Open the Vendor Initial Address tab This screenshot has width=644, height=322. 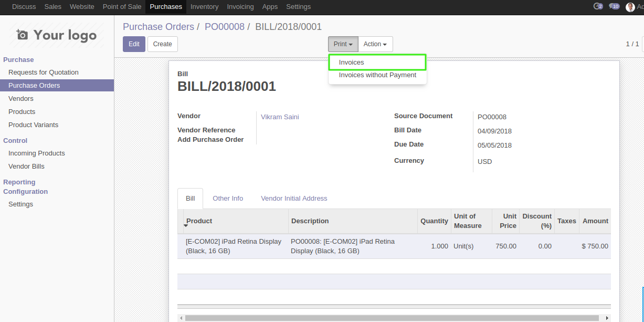[x=294, y=199]
